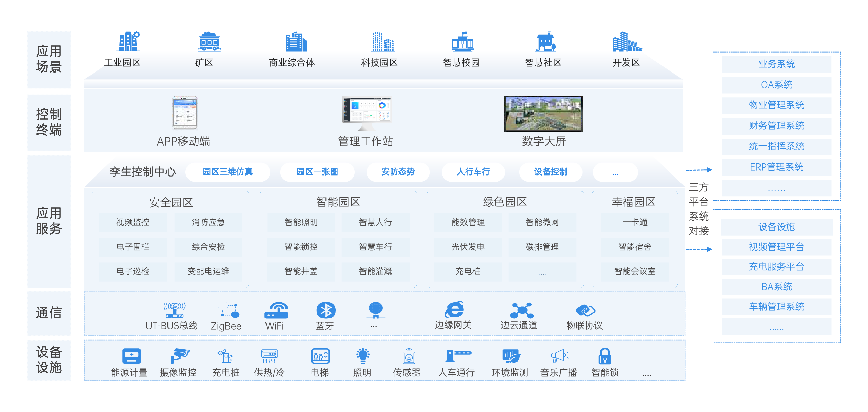Expand the ellipsis after 设备控制 pill
The image size is (868, 412).
pyautogui.click(x=615, y=172)
